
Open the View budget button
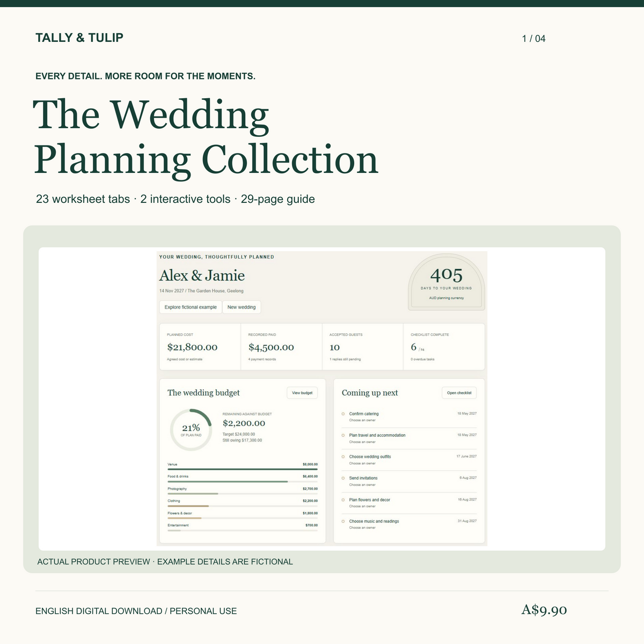(x=302, y=393)
